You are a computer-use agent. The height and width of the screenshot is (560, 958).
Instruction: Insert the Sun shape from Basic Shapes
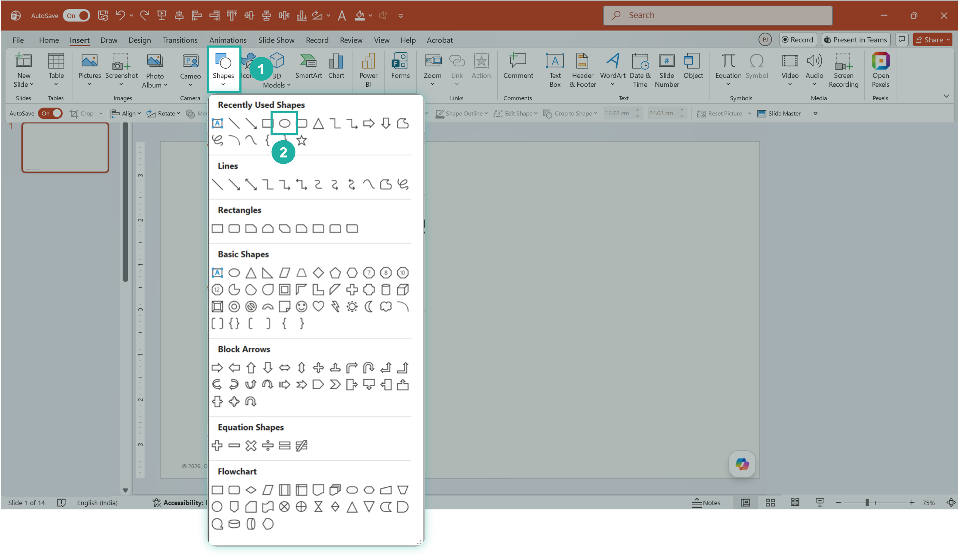(x=352, y=306)
